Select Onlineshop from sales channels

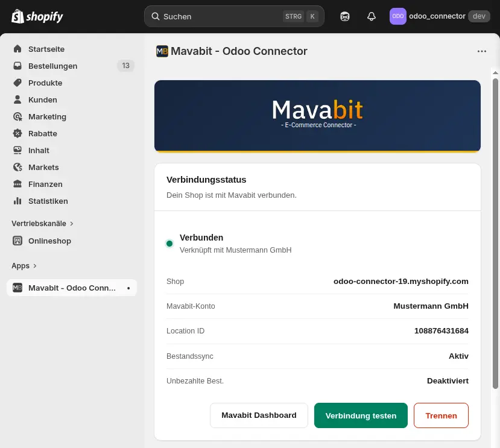(x=49, y=241)
